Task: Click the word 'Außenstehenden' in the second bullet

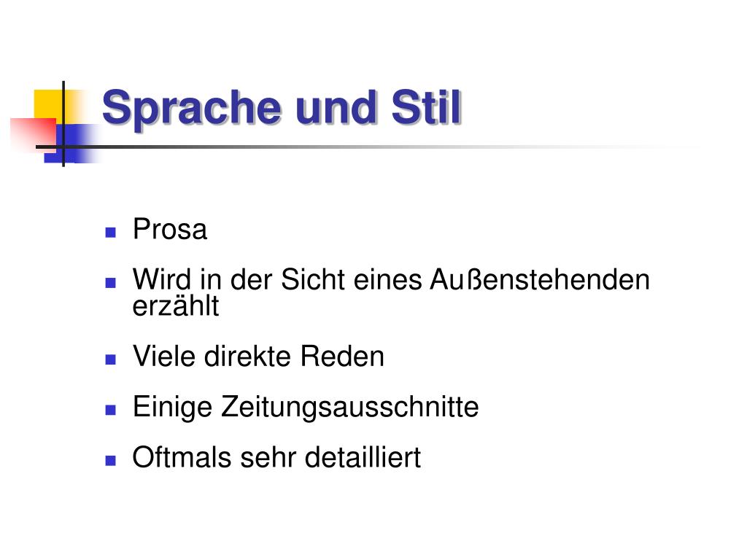Action: point(540,279)
